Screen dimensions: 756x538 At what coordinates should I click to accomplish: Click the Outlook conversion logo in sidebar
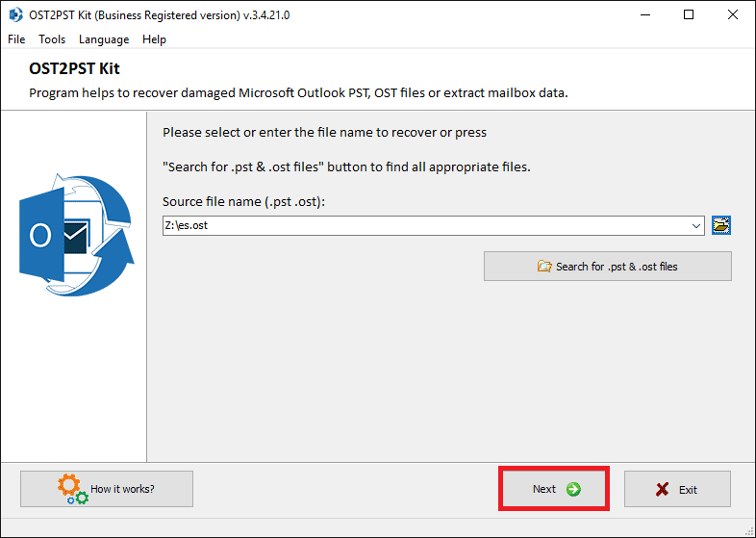click(76, 235)
